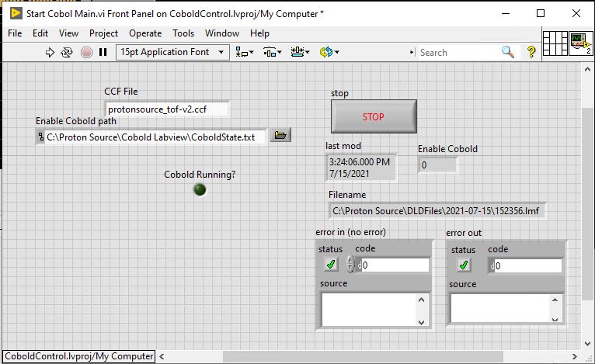This screenshot has height=364, width=595.
Task: Open the 15pt Application Font dropdown
Action: pos(172,52)
